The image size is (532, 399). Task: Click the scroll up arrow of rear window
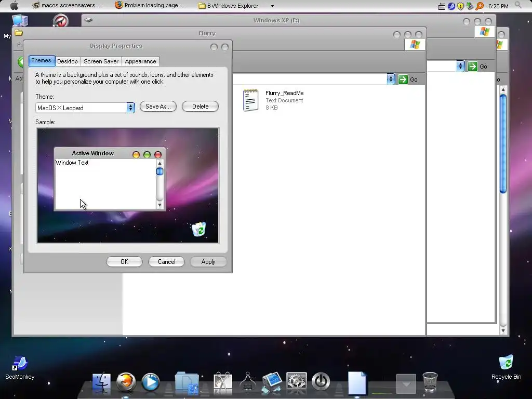click(503, 89)
